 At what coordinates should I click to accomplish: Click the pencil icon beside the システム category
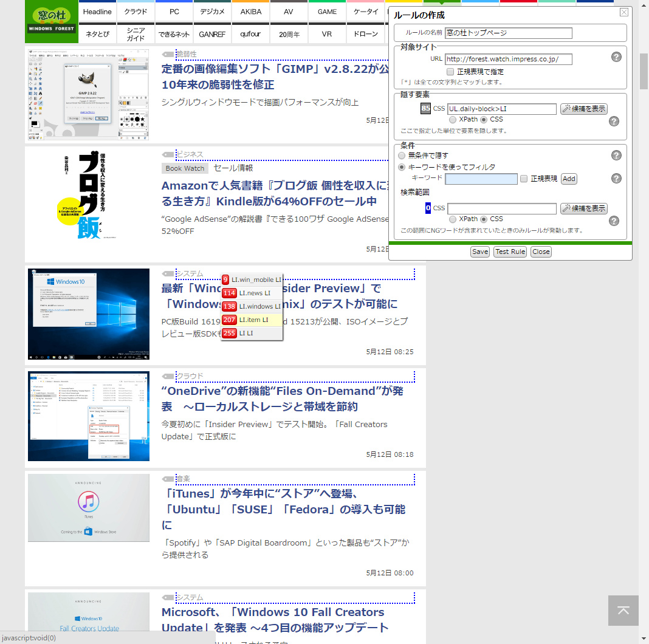coord(168,273)
